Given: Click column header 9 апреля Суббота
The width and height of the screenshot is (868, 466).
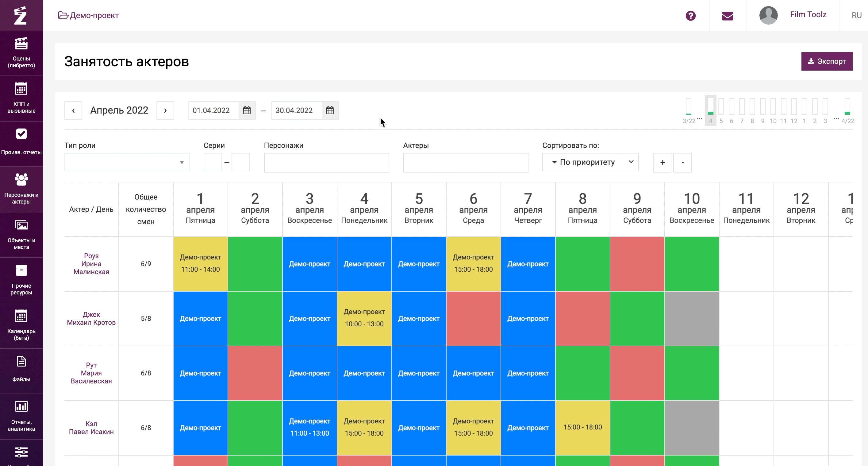Looking at the screenshot, I should click(637, 209).
